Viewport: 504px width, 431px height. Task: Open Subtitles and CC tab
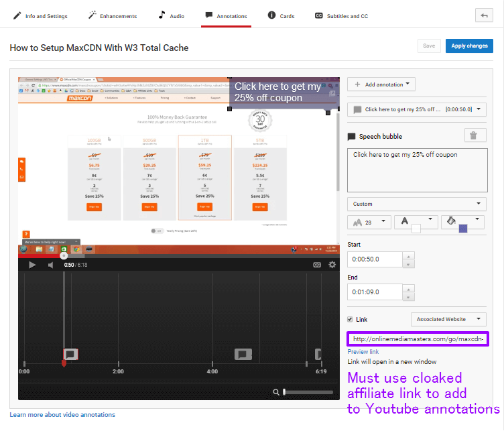(x=341, y=15)
